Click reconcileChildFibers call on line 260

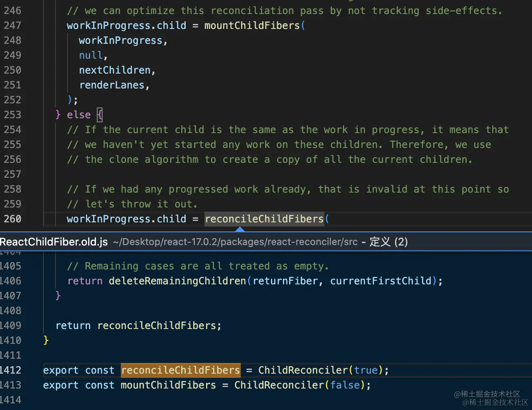tap(264, 219)
